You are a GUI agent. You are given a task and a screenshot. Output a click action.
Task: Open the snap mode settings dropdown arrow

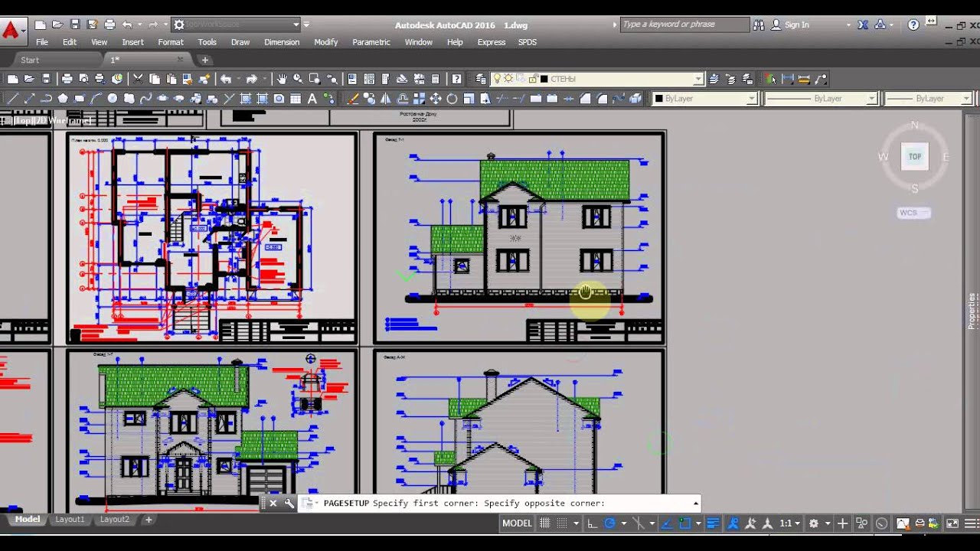576,523
